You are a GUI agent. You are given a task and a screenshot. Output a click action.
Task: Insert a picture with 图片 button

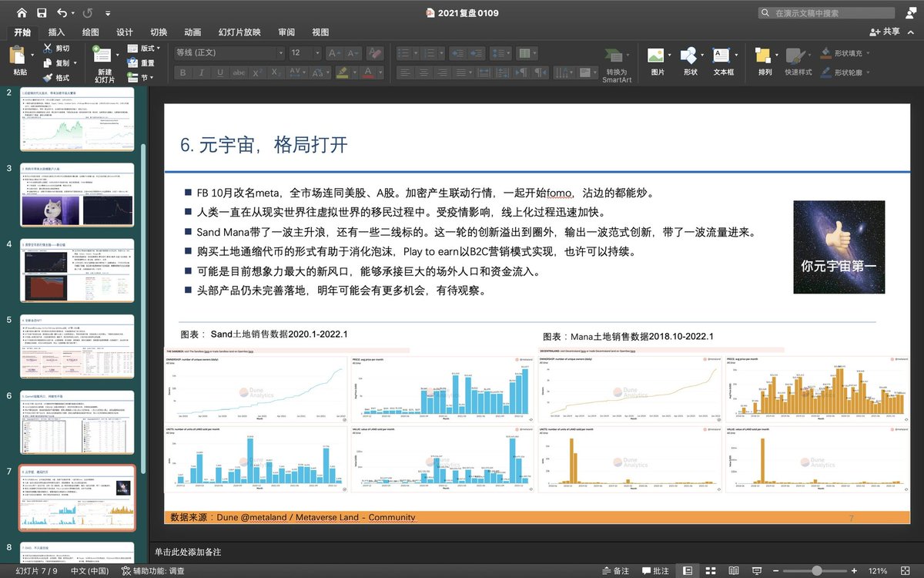(x=658, y=62)
